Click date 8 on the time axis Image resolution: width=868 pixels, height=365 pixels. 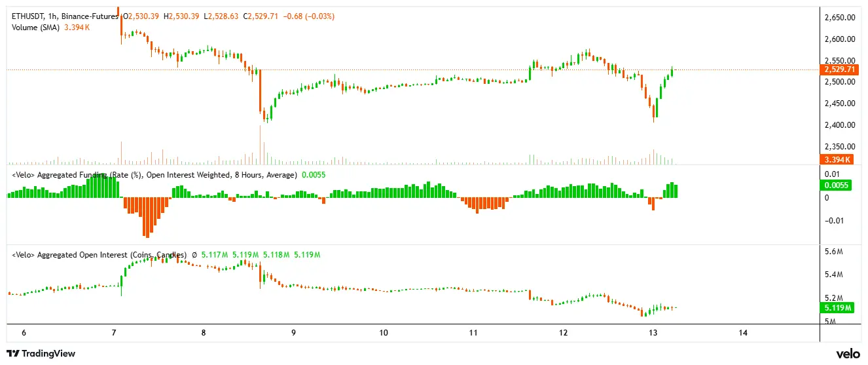(x=204, y=333)
